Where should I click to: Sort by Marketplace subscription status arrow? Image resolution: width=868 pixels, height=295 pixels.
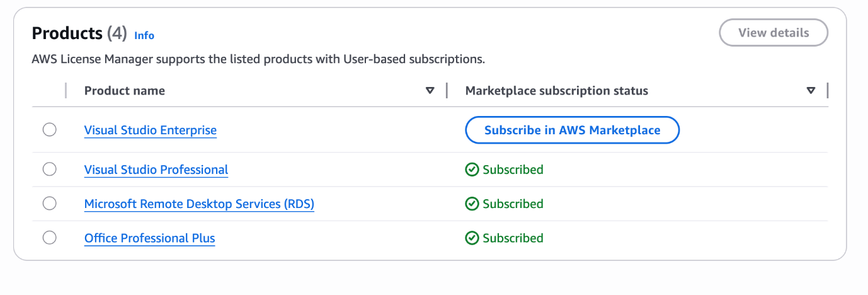(x=811, y=91)
